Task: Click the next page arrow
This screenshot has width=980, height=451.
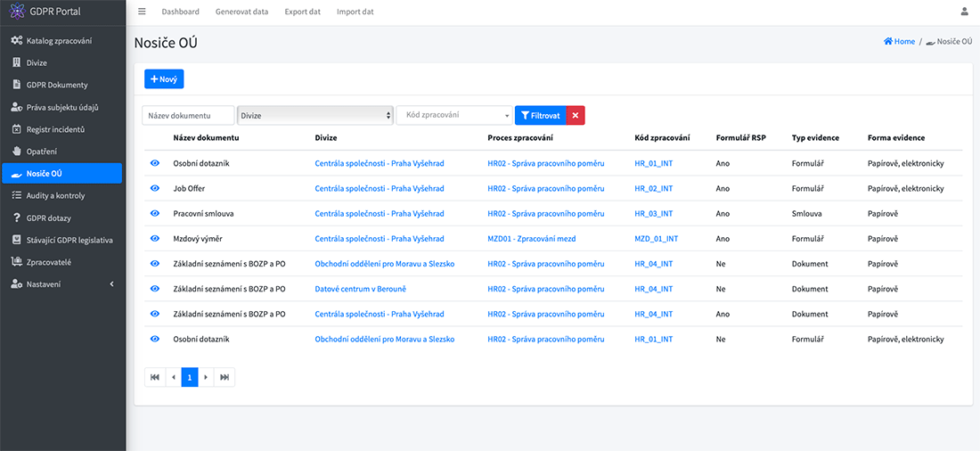Action: (x=207, y=377)
